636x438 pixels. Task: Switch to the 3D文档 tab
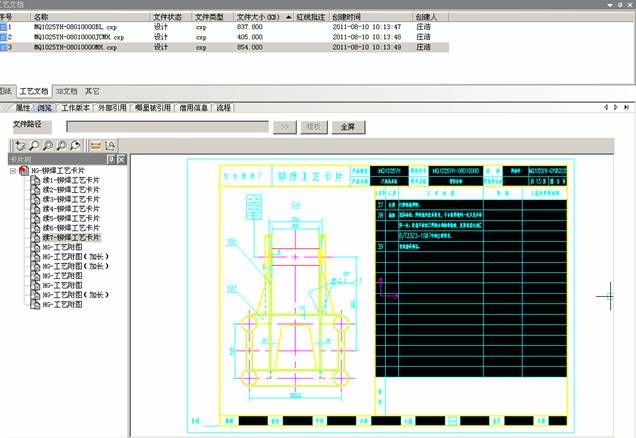pos(67,90)
